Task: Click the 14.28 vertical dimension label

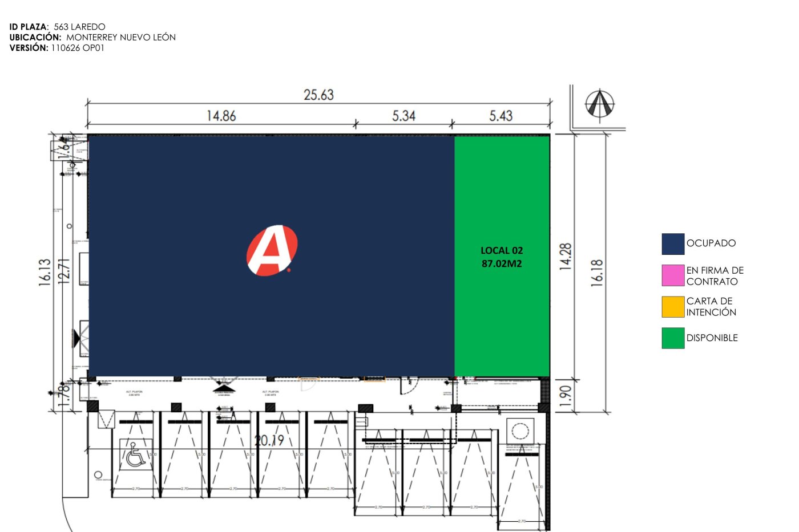Action: click(x=565, y=256)
